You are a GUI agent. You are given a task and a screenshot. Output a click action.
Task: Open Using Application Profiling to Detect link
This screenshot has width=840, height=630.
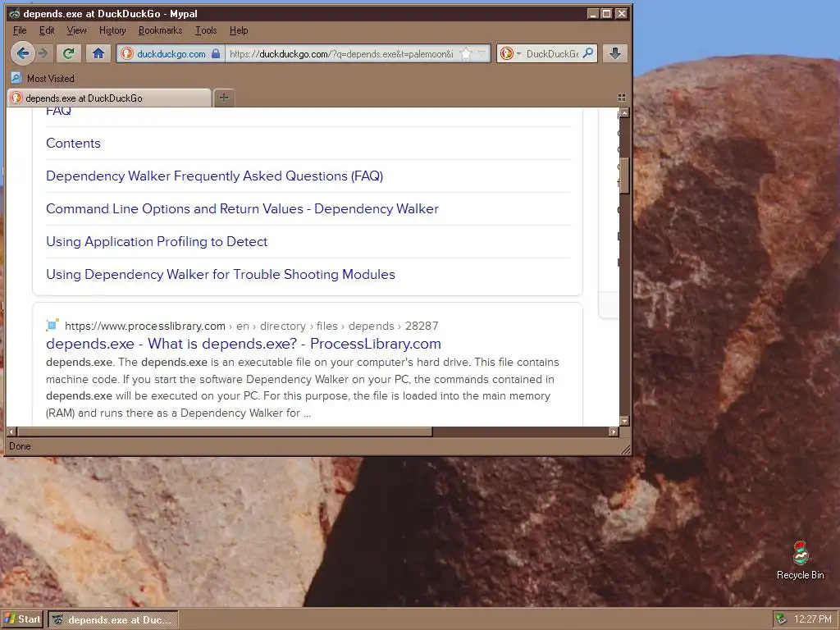pos(157,242)
